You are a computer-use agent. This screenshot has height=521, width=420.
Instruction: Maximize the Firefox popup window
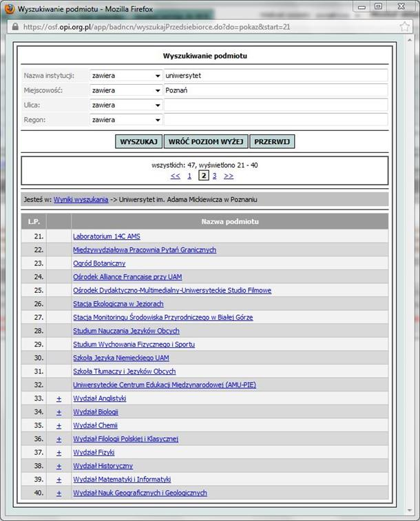(378, 6)
